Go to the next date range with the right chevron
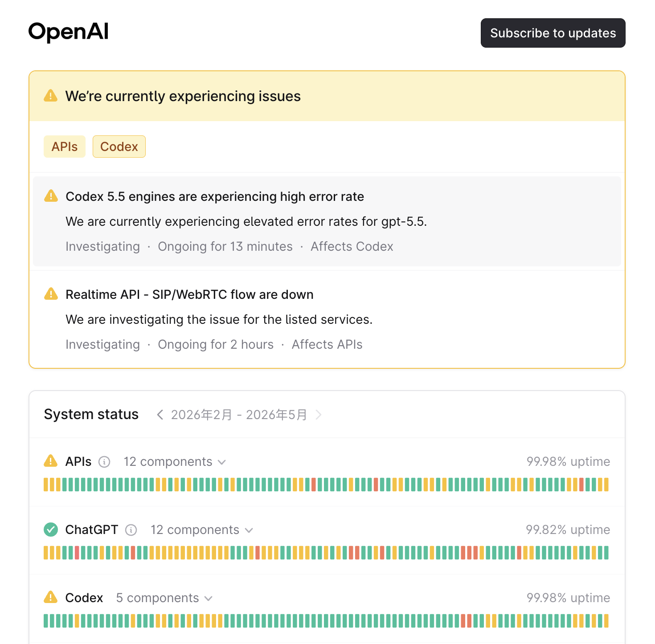The width and height of the screenshot is (655, 644). [x=318, y=415]
